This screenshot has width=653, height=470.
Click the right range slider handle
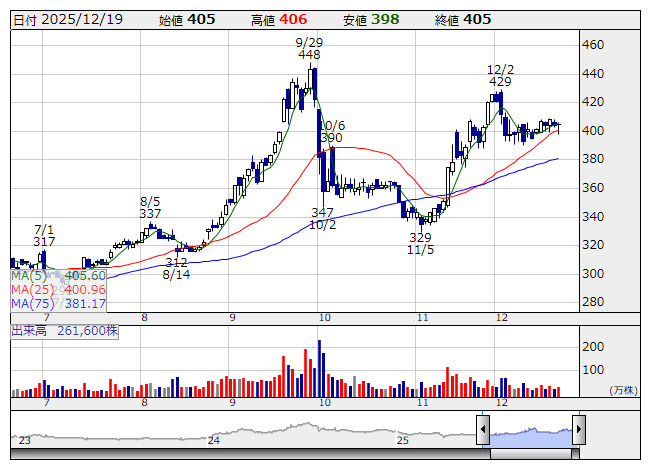578,431
